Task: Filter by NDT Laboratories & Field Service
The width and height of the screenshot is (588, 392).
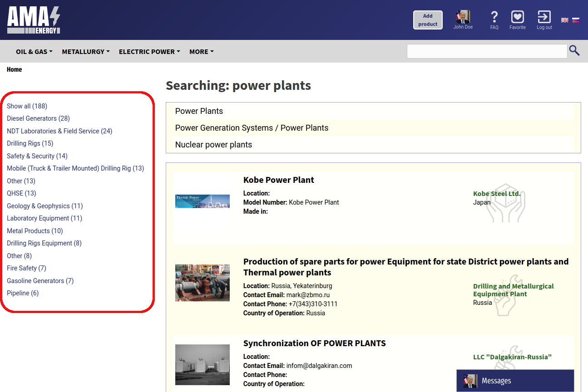Action: click(59, 131)
